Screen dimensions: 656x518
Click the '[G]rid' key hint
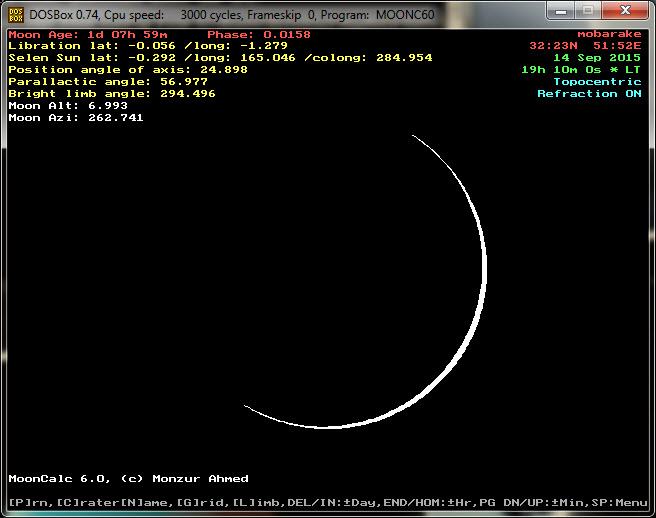pyautogui.click(x=200, y=503)
